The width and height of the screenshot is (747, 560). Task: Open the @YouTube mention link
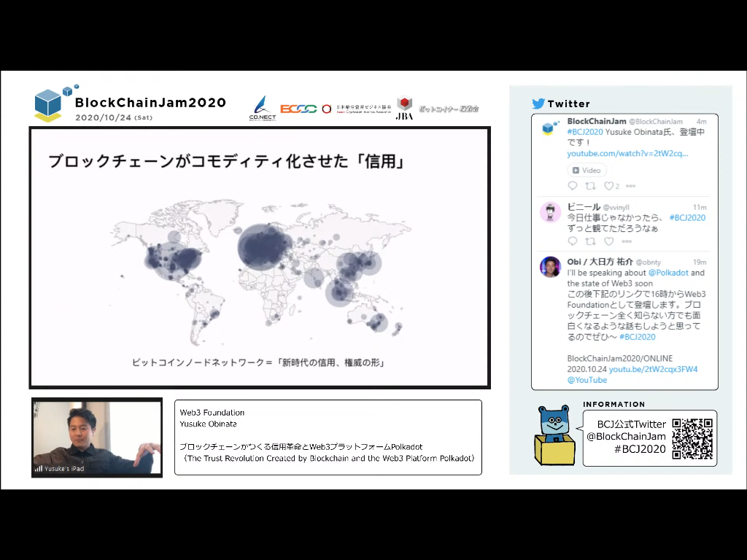587,380
